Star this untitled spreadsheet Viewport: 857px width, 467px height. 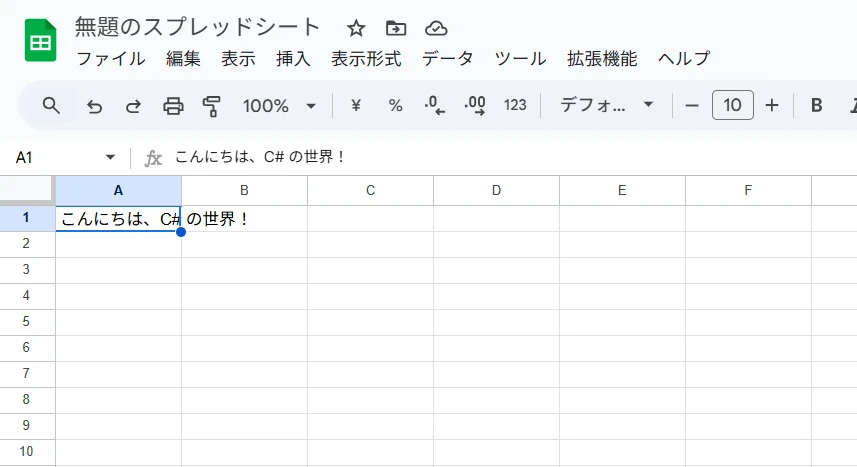tap(356, 28)
